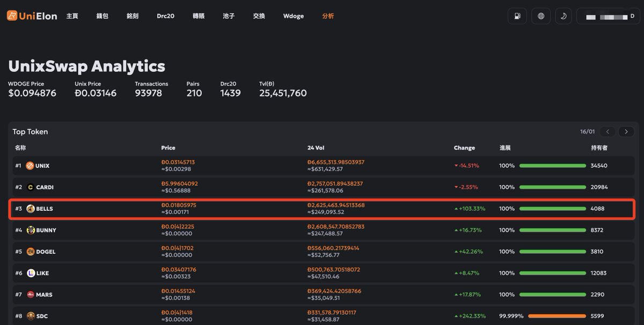Click BELLS change +103.33%
644x325 pixels.
(x=470, y=209)
